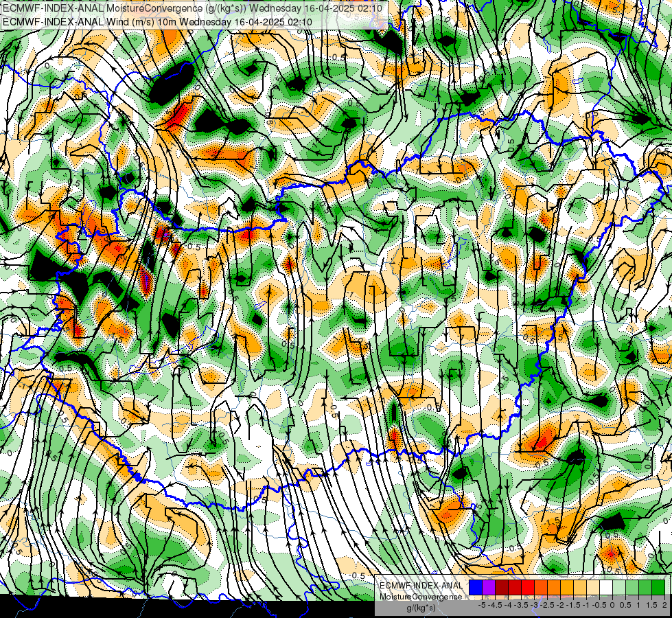Click the legend tick label 2
The image size is (672, 618).
tap(664, 605)
